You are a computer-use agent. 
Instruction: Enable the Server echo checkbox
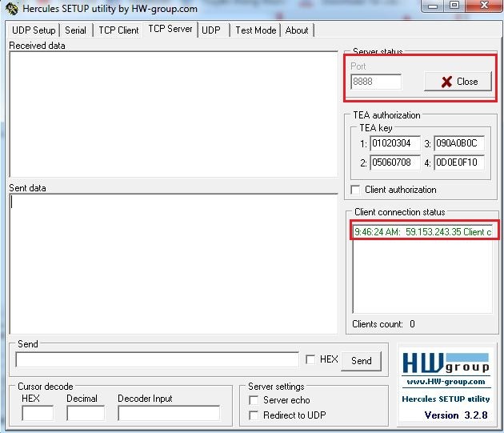point(254,400)
